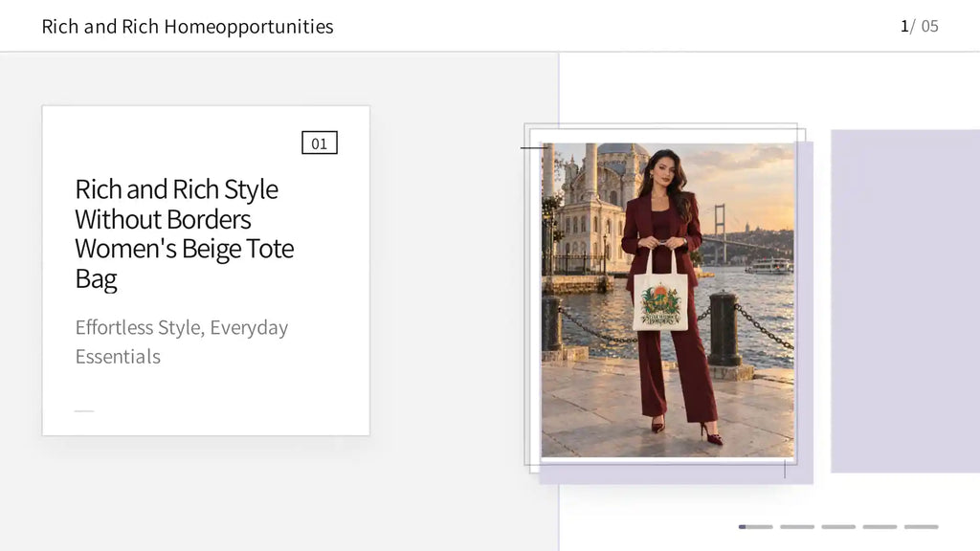Select the first slide progress indicator
Image resolution: width=980 pixels, height=551 pixels.
coord(756,527)
